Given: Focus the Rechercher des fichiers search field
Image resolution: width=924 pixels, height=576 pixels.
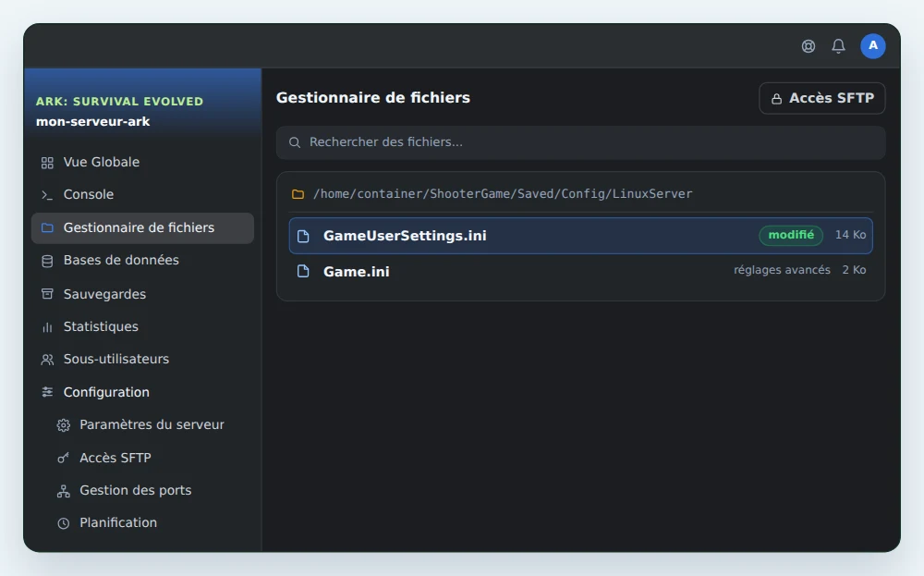Looking at the screenshot, I should click(x=580, y=142).
